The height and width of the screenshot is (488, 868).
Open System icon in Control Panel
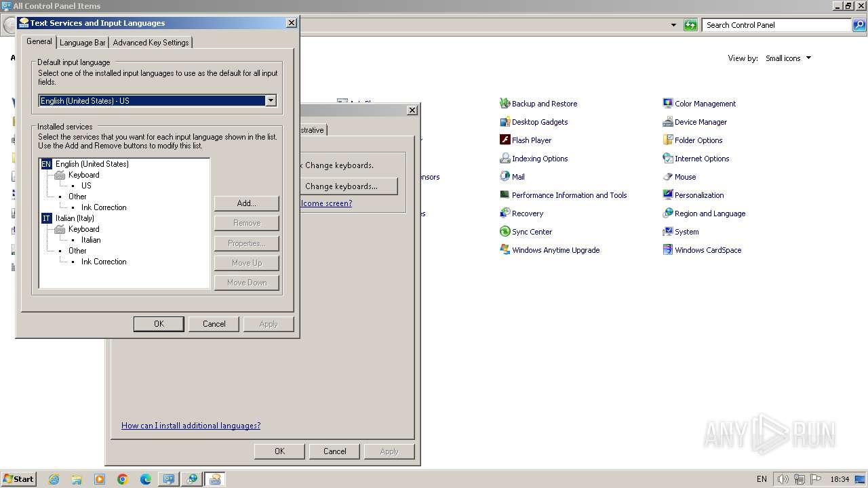tap(668, 232)
